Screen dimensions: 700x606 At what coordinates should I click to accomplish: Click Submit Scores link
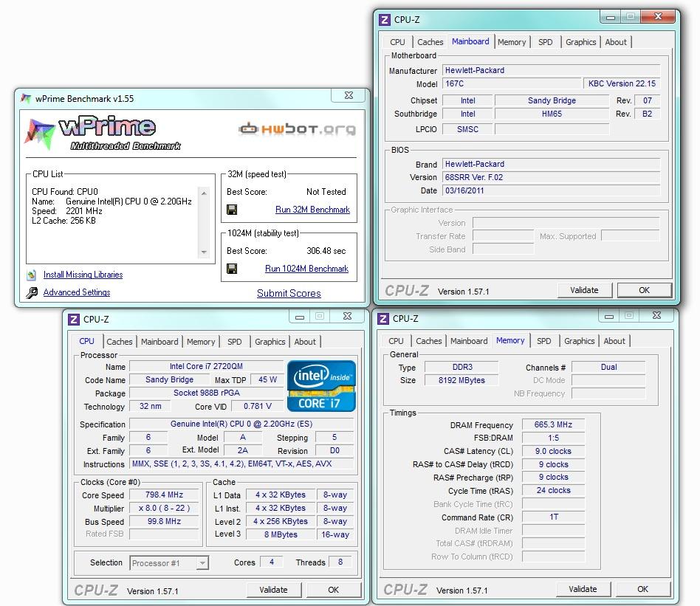pos(289,293)
